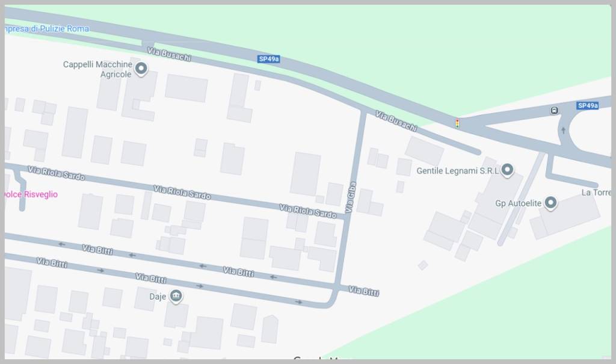
Task: Click the Daje museum icon marker
Action: coord(176,295)
